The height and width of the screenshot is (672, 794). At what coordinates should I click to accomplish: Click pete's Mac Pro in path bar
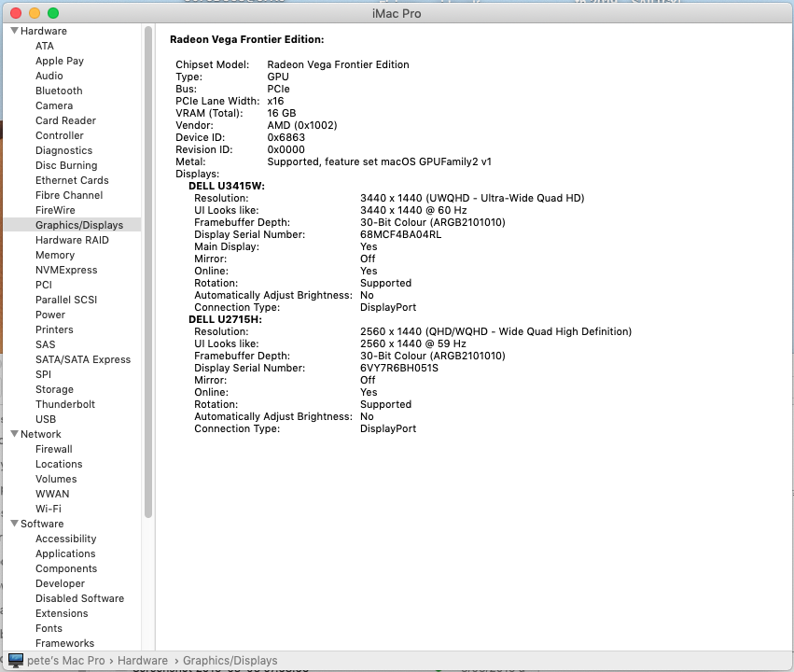point(66,661)
